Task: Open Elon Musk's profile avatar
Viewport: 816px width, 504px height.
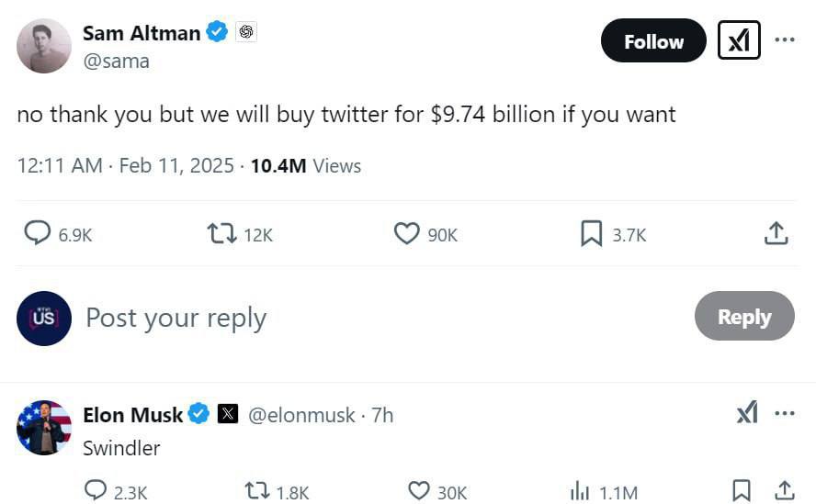Action: (44, 427)
